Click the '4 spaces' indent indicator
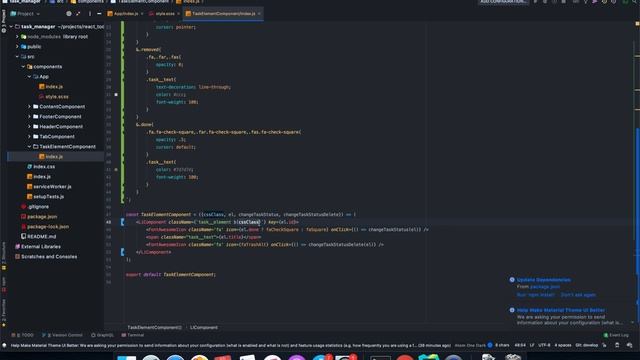 click(563, 345)
